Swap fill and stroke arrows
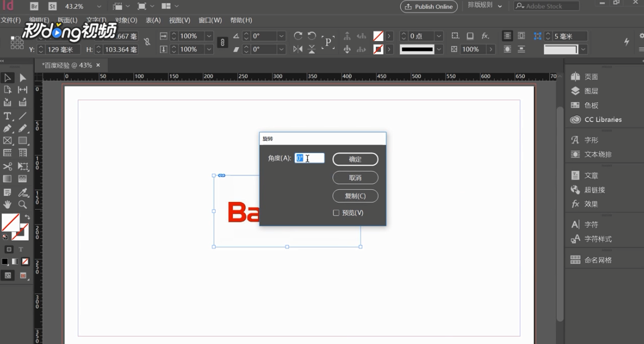The height and width of the screenshot is (344, 644). click(x=27, y=217)
